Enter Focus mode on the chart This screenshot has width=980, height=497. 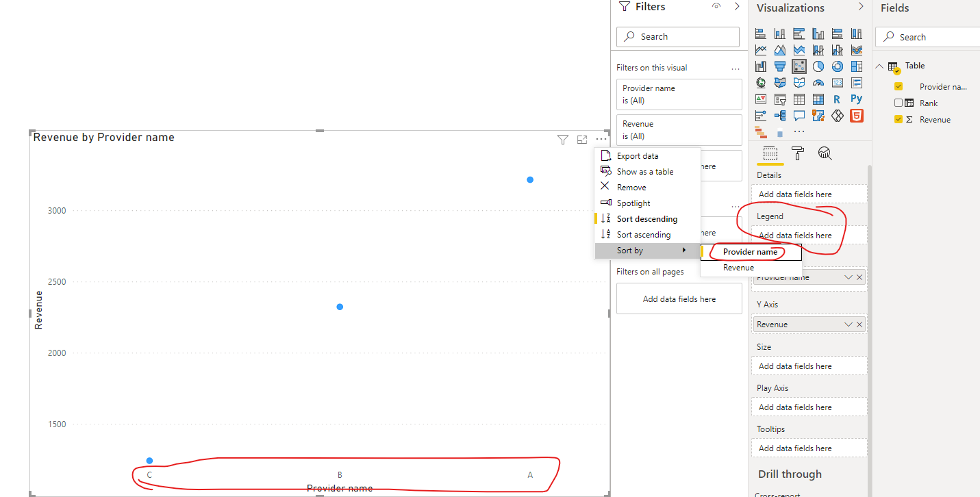coord(582,140)
